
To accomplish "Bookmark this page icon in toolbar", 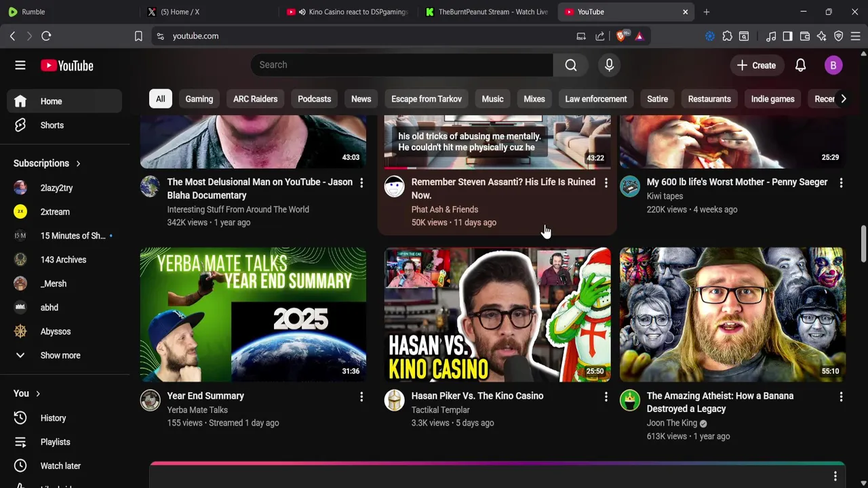I will 138,36.
